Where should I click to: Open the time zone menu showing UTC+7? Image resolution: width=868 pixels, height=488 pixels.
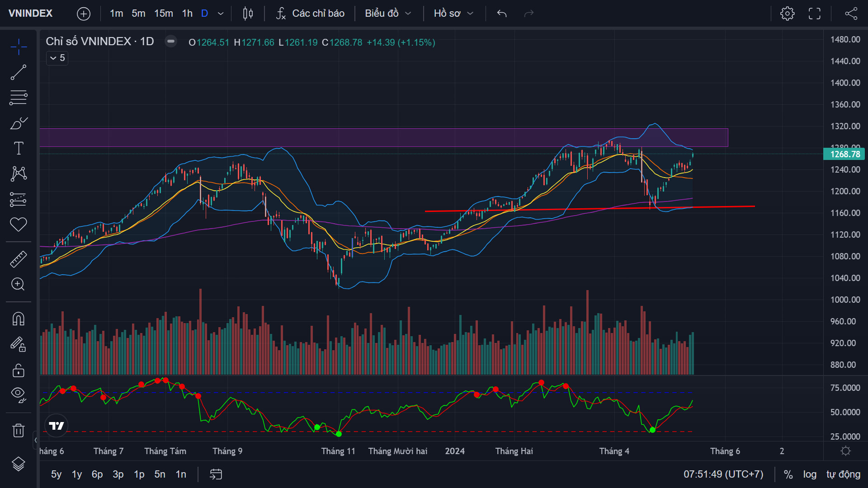(723, 474)
